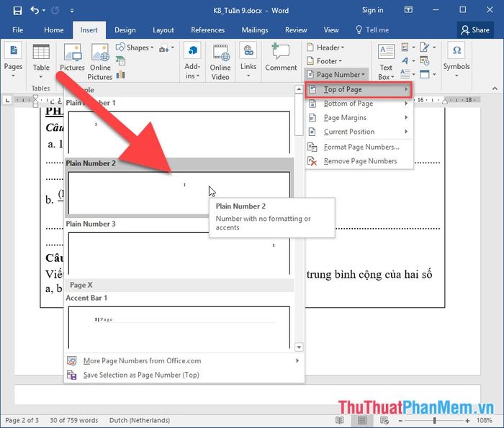Viewport: 504px width, 428px height.
Task: Open Customize Quick Access Toolbar arrow
Action: coord(72,11)
